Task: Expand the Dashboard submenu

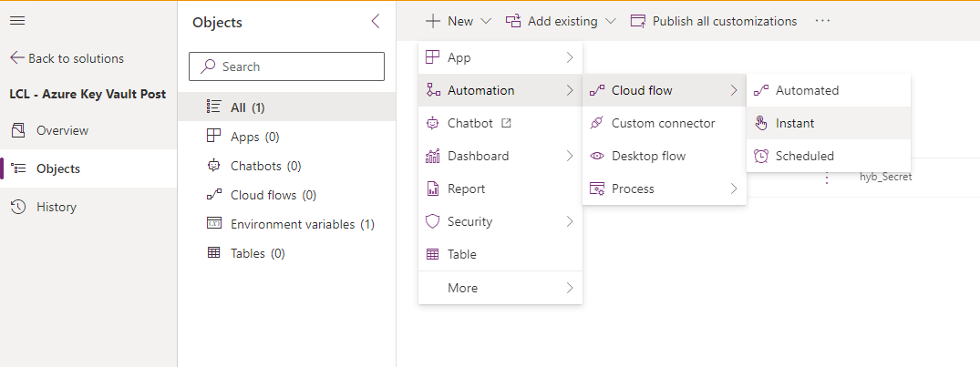Action: [x=570, y=156]
